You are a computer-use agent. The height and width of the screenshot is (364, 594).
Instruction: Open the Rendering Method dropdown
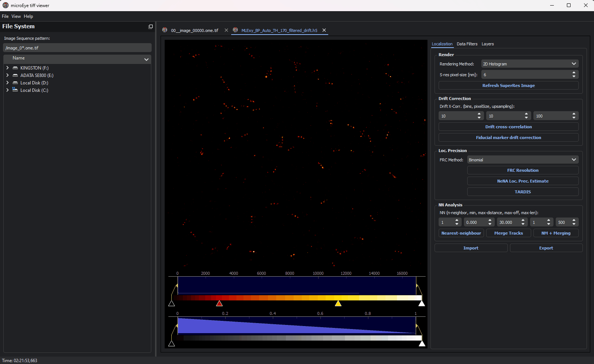(x=530, y=64)
